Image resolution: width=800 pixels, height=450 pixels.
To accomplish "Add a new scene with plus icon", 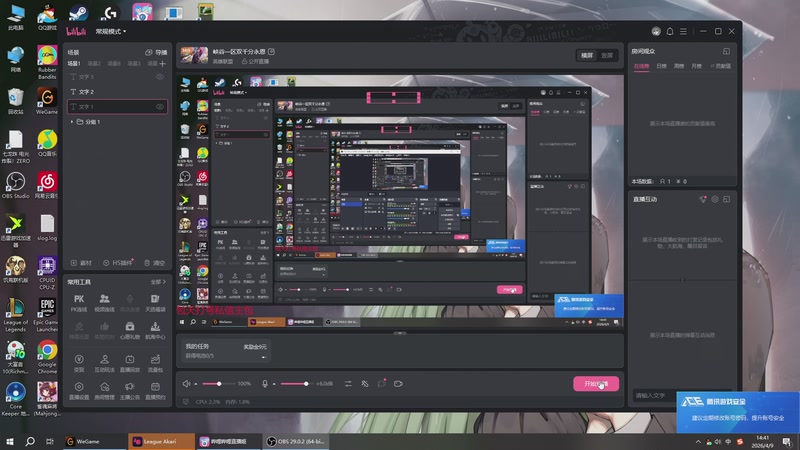I will [162, 64].
